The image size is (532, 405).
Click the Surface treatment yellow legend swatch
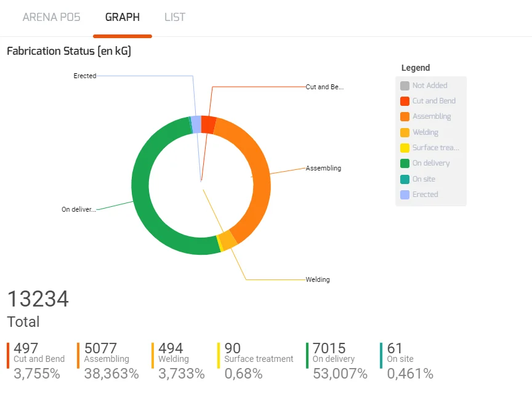[405, 148]
